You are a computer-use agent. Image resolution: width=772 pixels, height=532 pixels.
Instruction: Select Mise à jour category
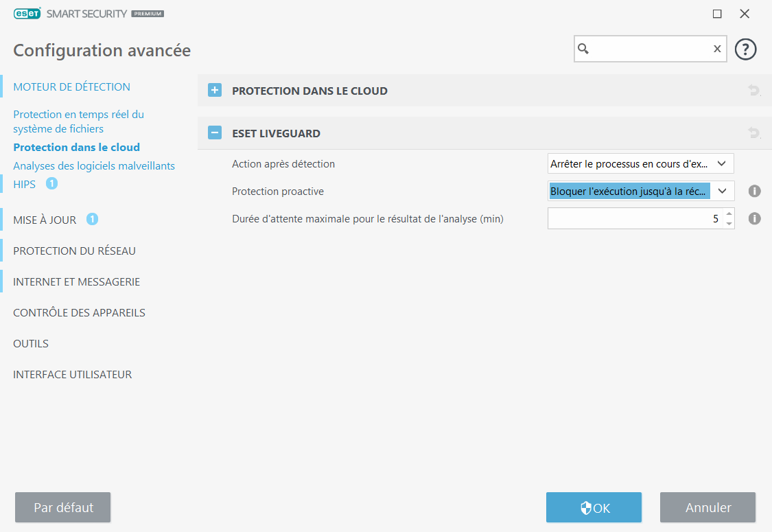pos(45,220)
